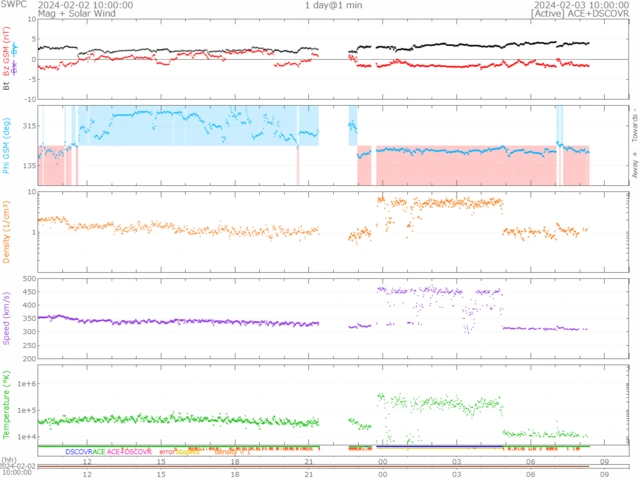Click the 'Away +' sector label on right
640x478 pixels.
633,168
